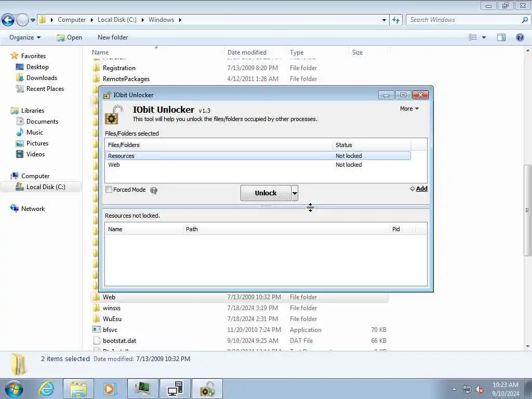
Task: Click the IObit Unlocker padlock logo
Action: [114, 115]
